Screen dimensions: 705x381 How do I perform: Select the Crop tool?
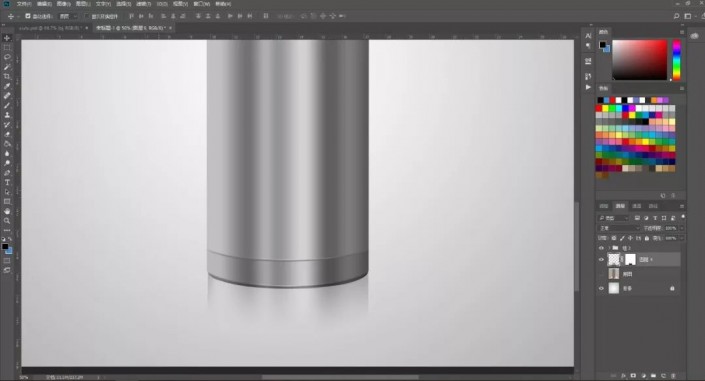coord(7,76)
